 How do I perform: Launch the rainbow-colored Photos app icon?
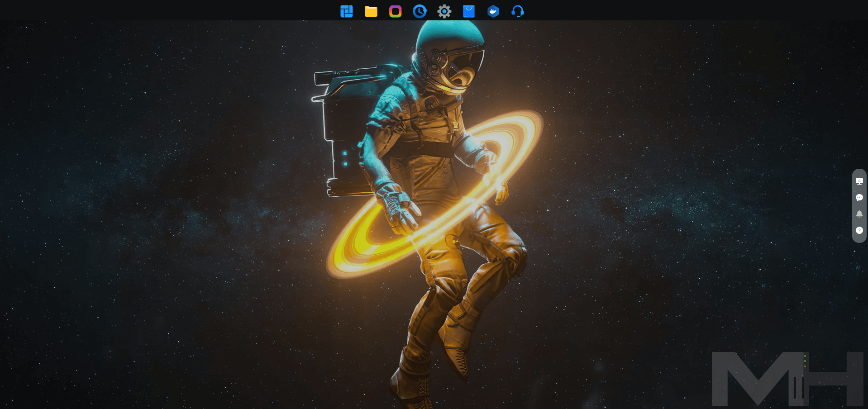click(396, 11)
